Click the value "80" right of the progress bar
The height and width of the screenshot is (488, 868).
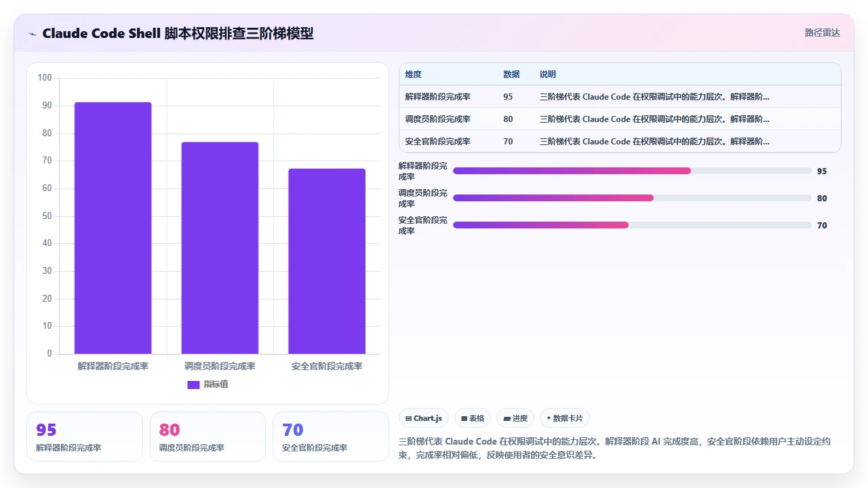[822, 199]
